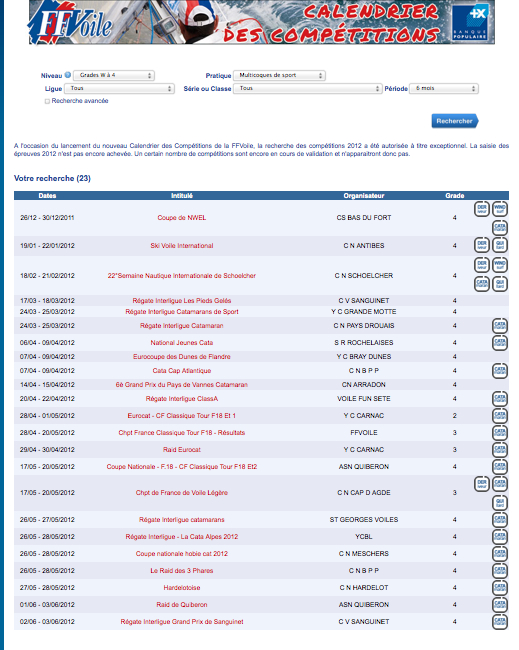Click organizer text VOILE FUN SETE

(x=364, y=399)
